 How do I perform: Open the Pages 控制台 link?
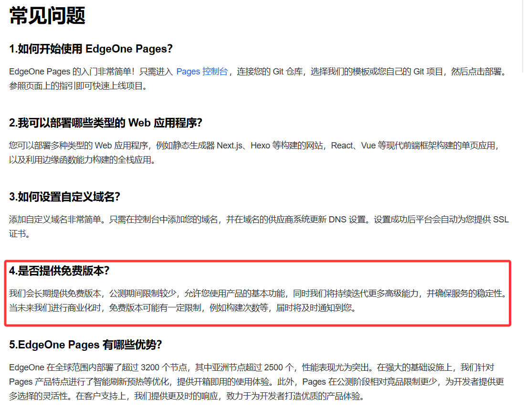(202, 72)
